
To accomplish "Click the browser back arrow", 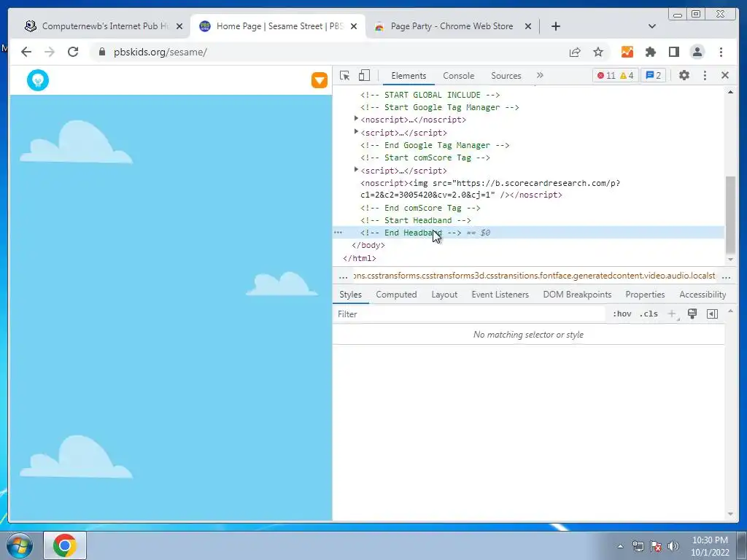I will [26, 52].
